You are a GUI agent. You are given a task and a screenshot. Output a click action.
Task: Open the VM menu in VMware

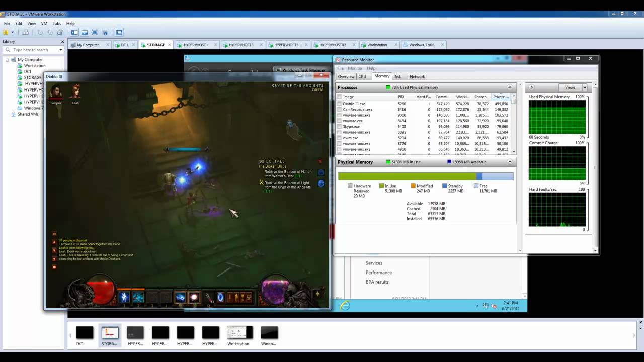tap(44, 23)
